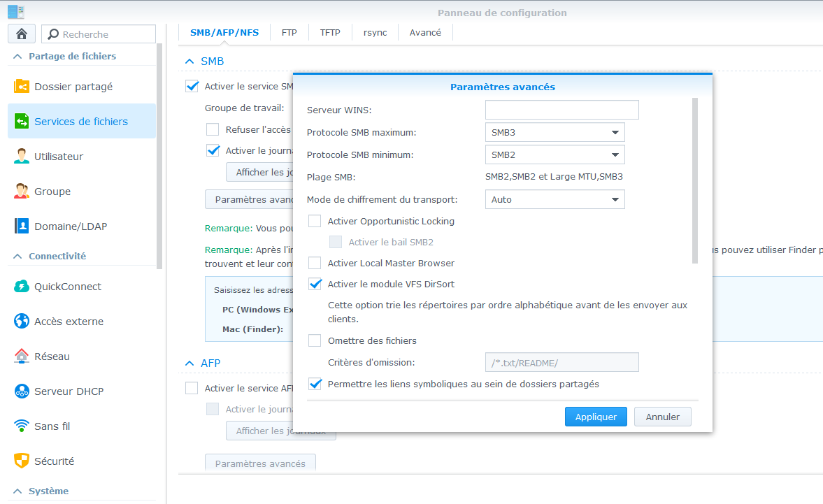Switch to the Avancé tab
Screen dimensions: 823x504
pyautogui.click(x=425, y=33)
